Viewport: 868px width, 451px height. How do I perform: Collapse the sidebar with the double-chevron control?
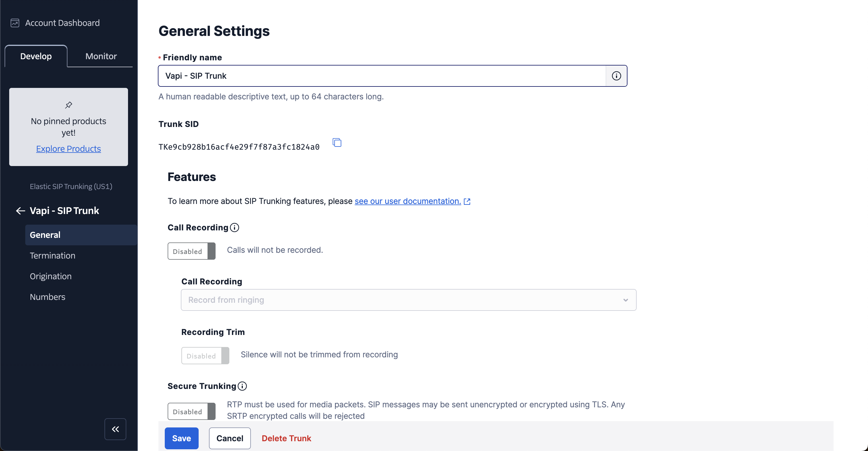tap(115, 429)
